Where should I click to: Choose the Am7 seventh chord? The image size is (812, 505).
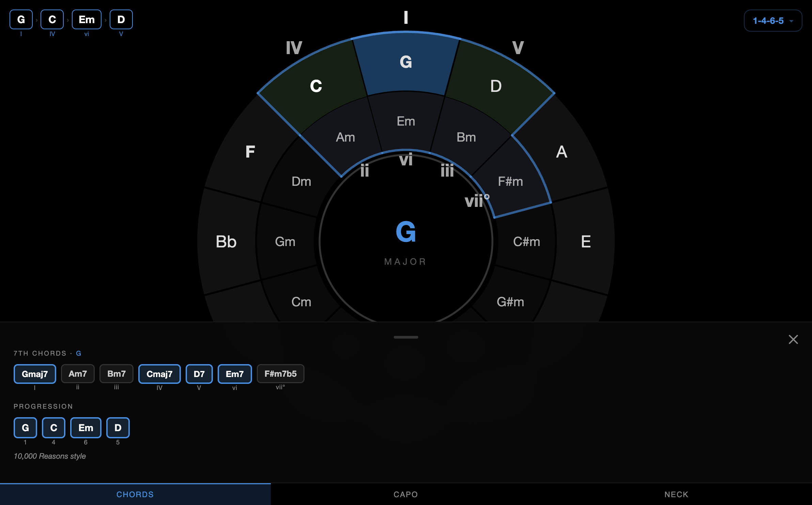tap(78, 374)
